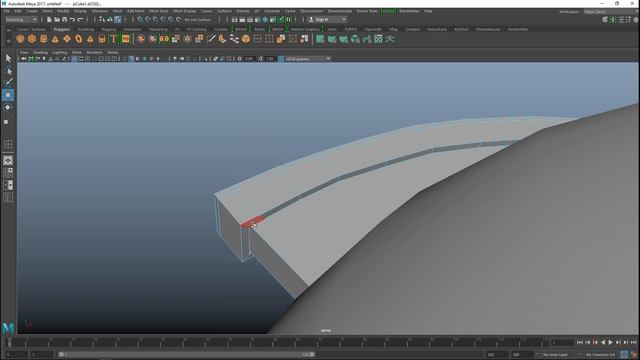Click the viewport gamma value field
Viewport: 640px width, 360px height.
[x=270, y=59]
